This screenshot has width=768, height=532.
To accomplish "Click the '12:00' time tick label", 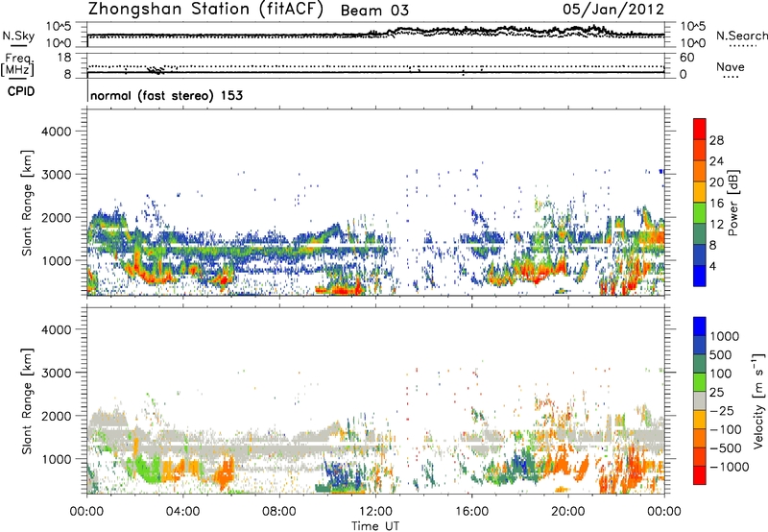I will pyautogui.click(x=375, y=512).
